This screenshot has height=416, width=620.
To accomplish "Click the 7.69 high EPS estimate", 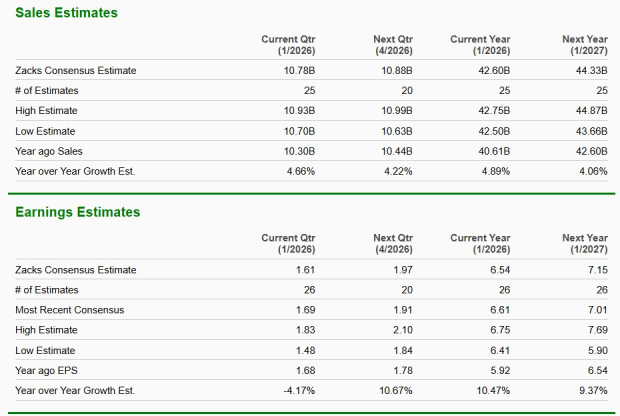I will pos(597,330).
